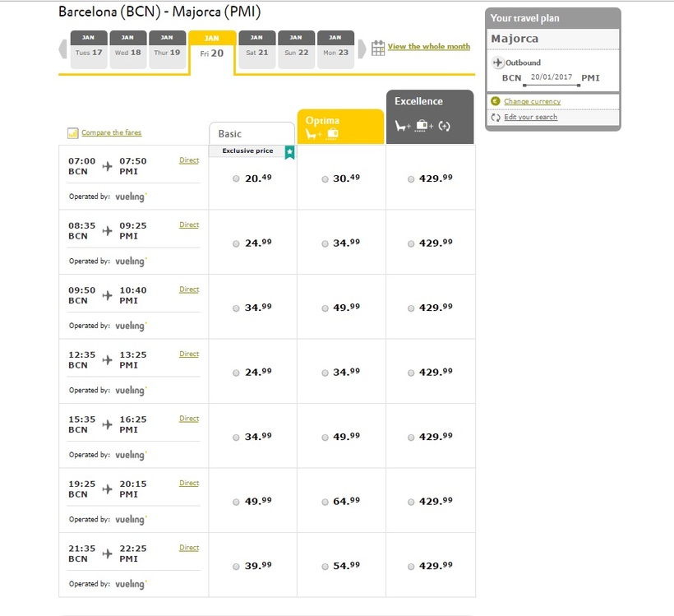The image size is (674, 616).
Task: Choose the Basic 49.99 fare at 19:25
Action: [237, 502]
